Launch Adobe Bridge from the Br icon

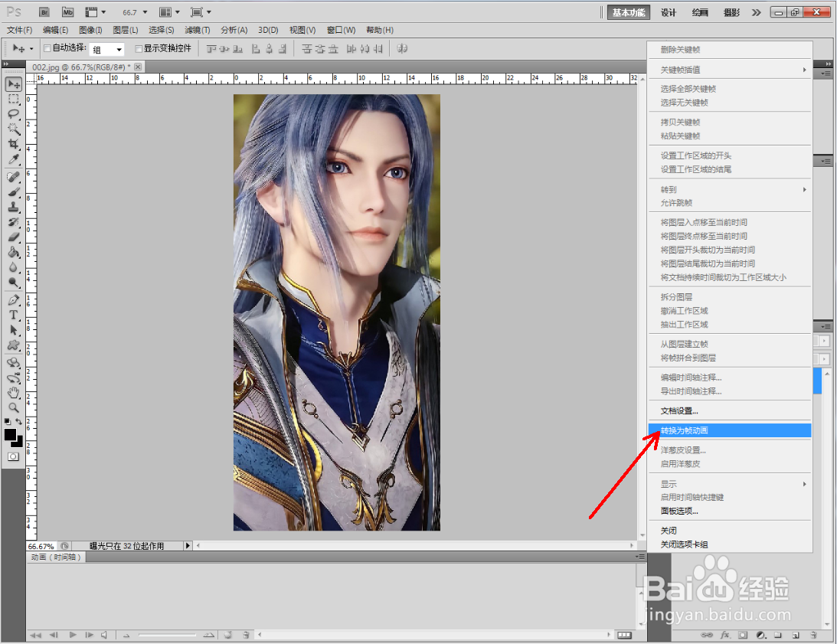tap(44, 11)
